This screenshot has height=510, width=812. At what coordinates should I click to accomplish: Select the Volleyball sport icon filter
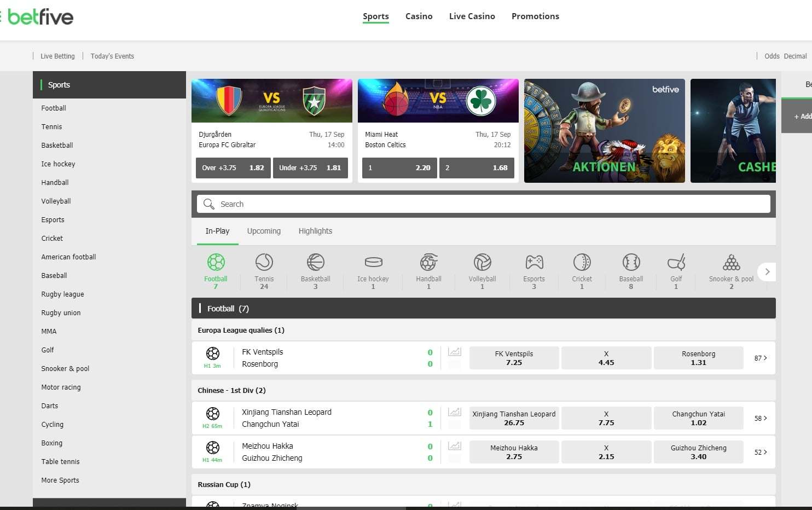[x=482, y=262]
